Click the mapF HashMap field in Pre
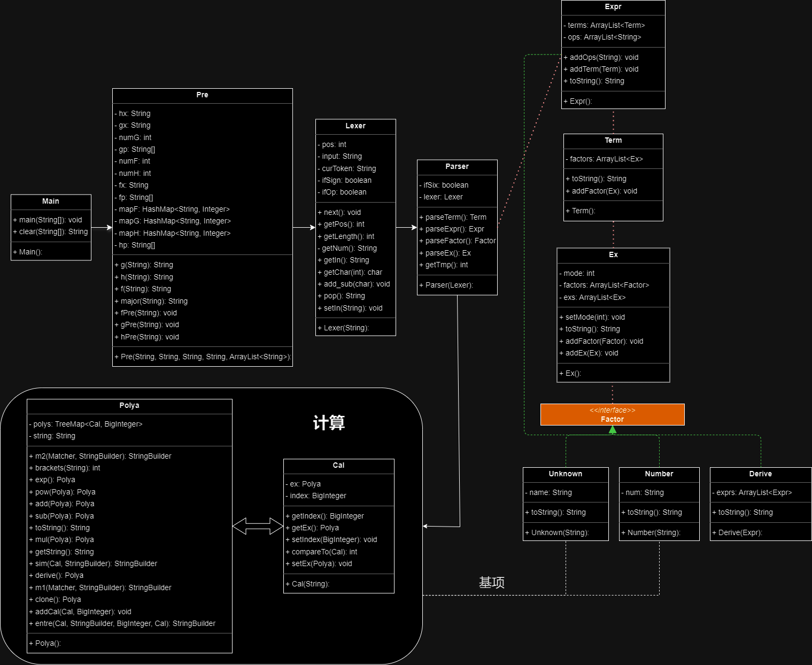The image size is (812, 665). click(172, 209)
